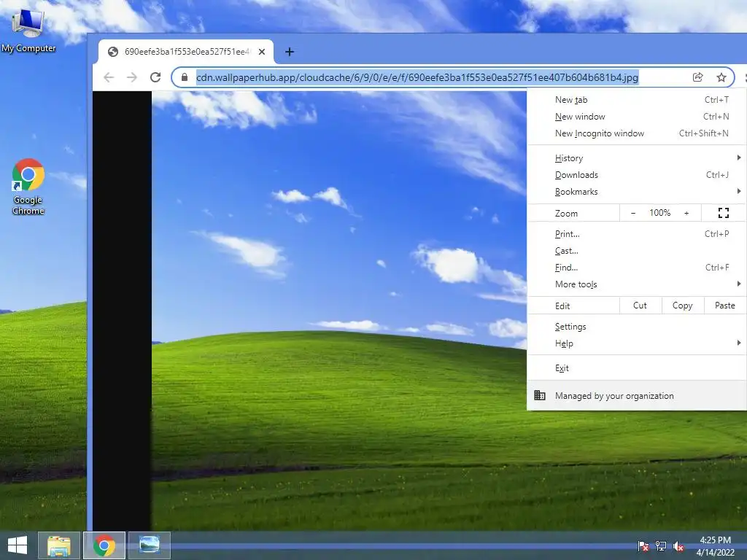Open My Computer desktop icon
Image resolution: width=747 pixels, height=560 pixels.
tap(28, 31)
